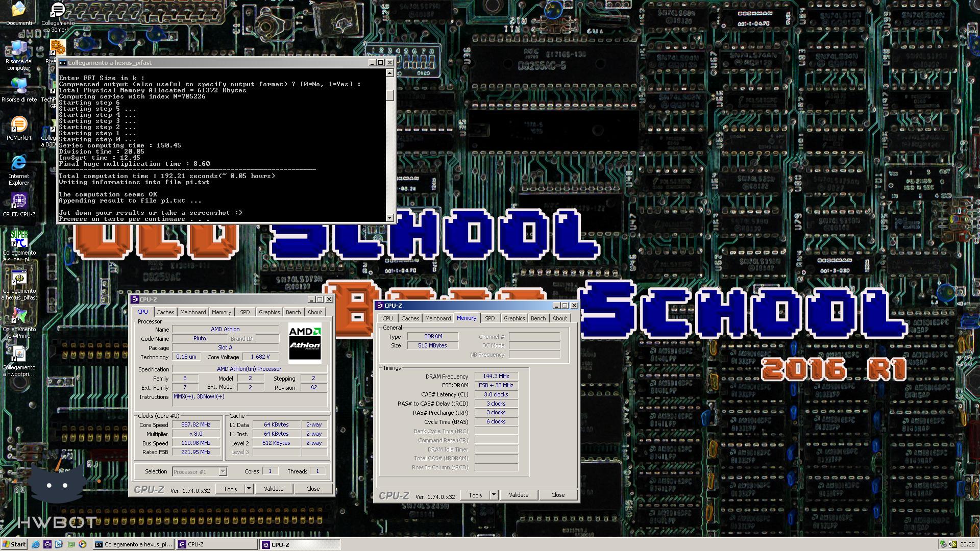Image resolution: width=980 pixels, height=551 pixels.
Task: Open Collegamento a hwbotpri shortcut
Action: tap(19, 361)
